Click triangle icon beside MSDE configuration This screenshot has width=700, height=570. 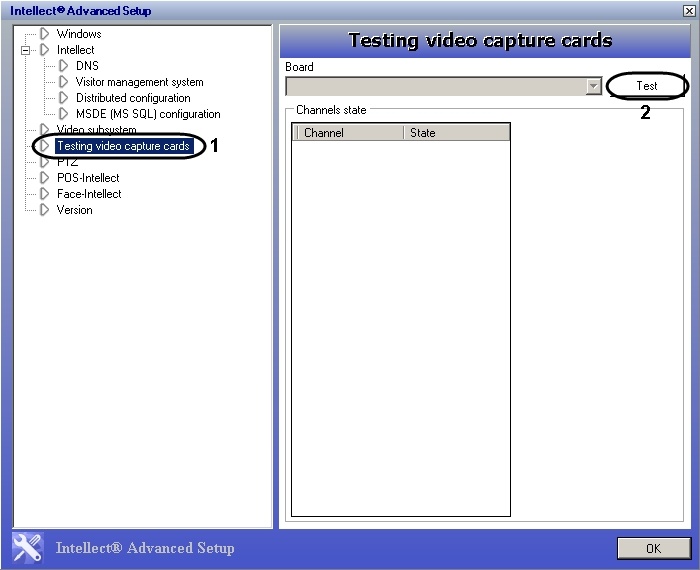(x=63, y=114)
